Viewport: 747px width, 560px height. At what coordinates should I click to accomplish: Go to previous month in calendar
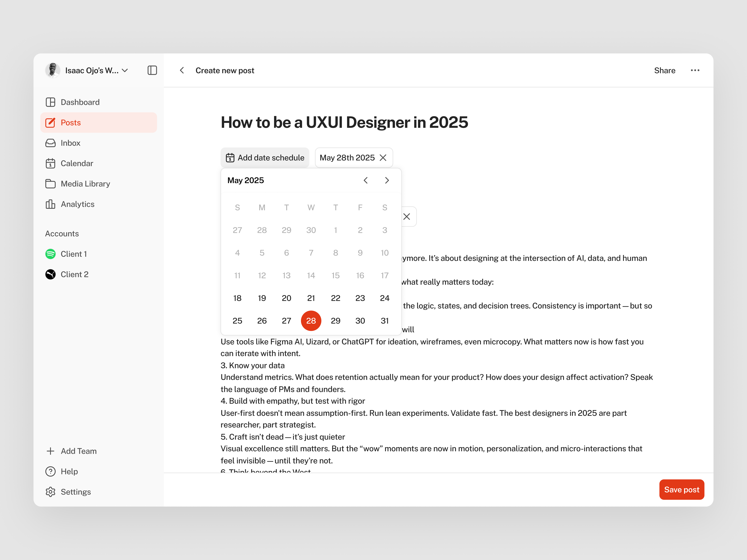pos(366,180)
